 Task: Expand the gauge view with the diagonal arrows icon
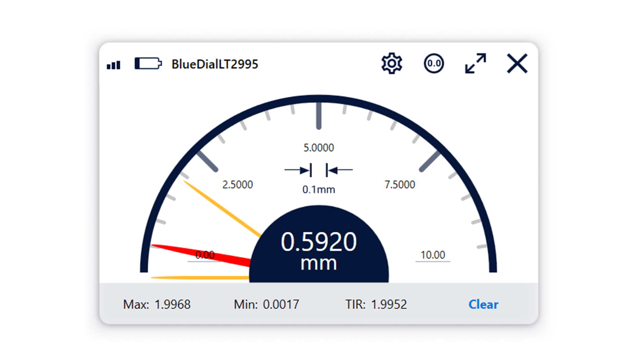coord(475,63)
